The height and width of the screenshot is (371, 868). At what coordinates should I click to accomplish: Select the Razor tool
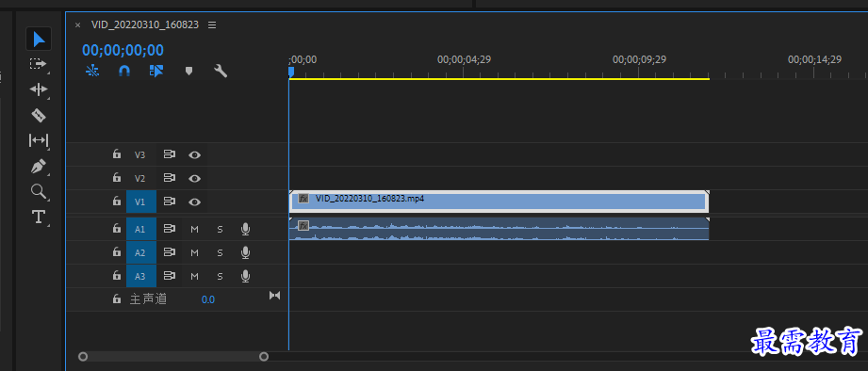coord(39,115)
